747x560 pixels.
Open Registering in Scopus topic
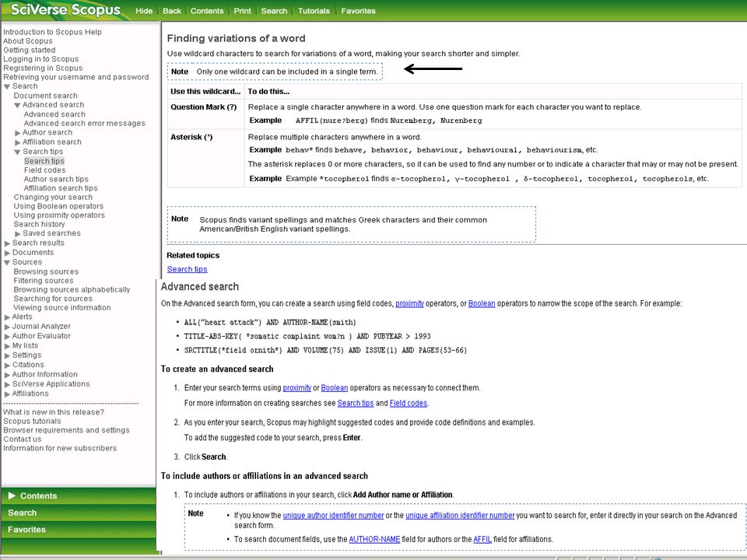coord(43,68)
